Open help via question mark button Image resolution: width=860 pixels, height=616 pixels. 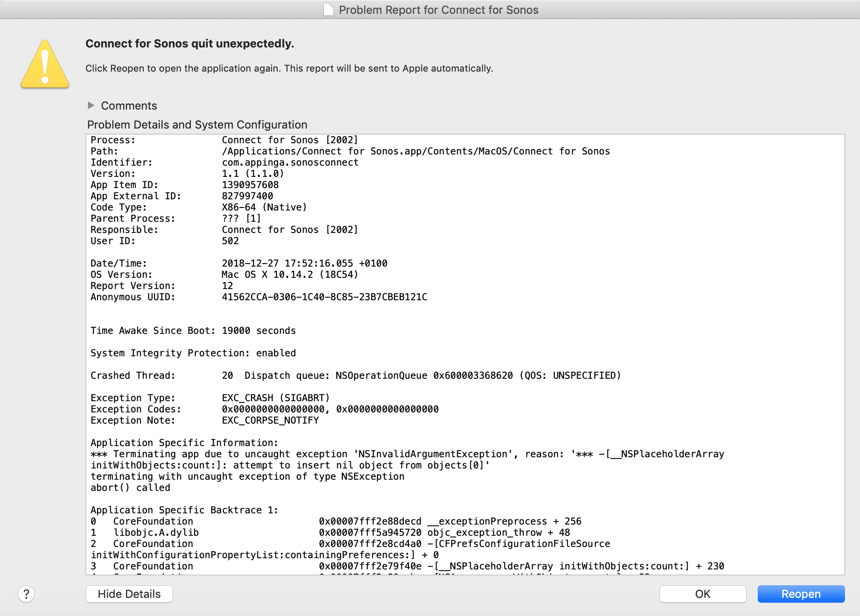[26, 594]
